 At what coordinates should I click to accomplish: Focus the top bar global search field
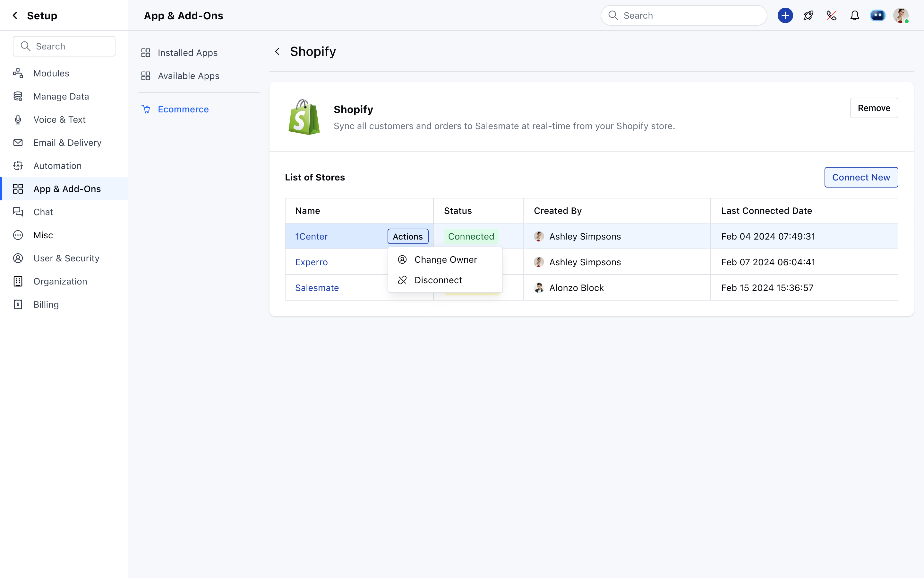[683, 15]
